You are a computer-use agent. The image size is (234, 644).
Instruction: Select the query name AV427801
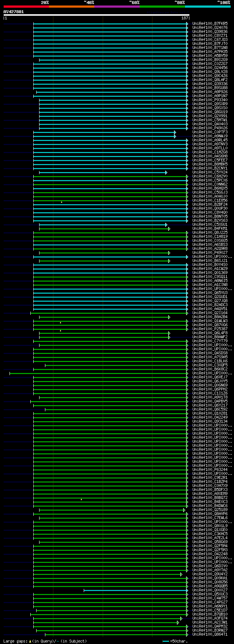[14, 12]
